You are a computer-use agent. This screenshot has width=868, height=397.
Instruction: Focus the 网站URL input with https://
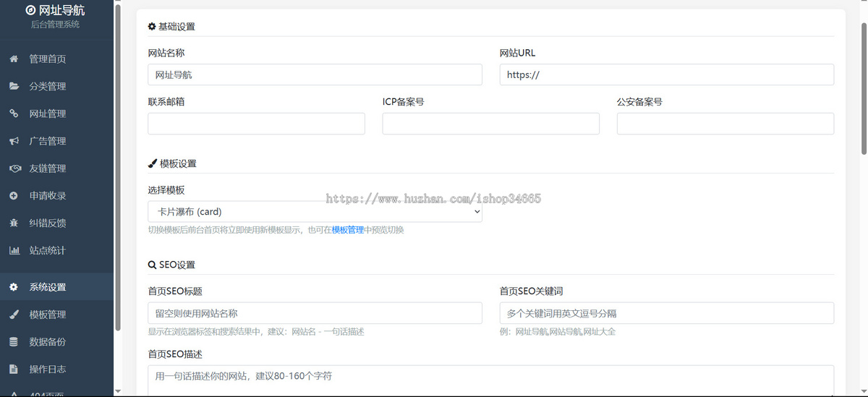point(667,74)
